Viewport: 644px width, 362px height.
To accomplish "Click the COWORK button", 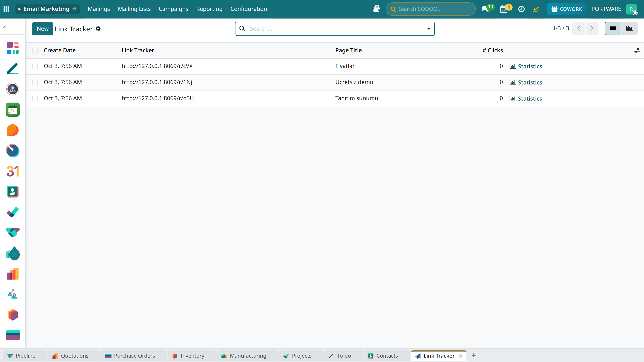I will coord(567,9).
